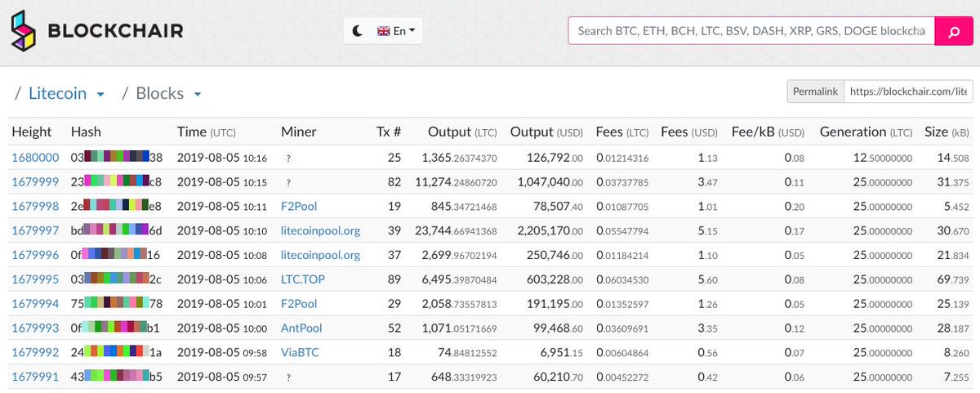
Task: Click time 2019-08-05 09:57
Action: [x=222, y=377]
